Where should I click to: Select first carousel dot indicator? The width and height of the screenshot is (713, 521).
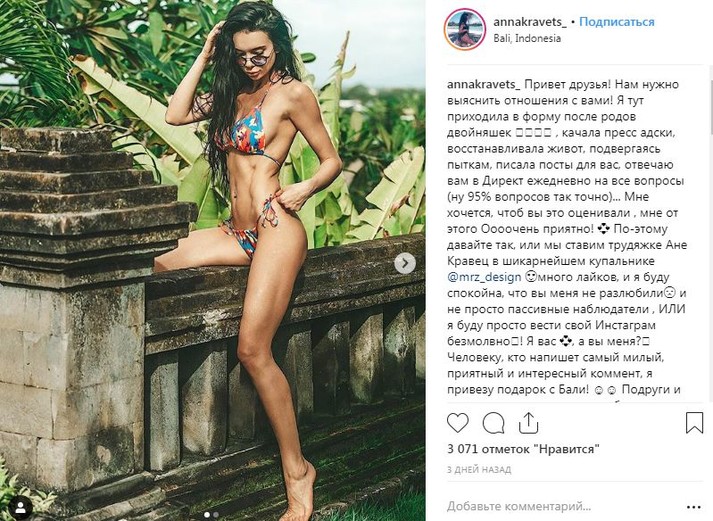tap(207, 515)
